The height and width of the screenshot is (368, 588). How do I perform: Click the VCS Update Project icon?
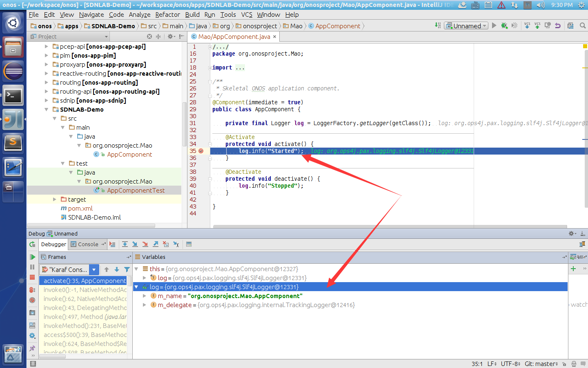click(527, 26)
